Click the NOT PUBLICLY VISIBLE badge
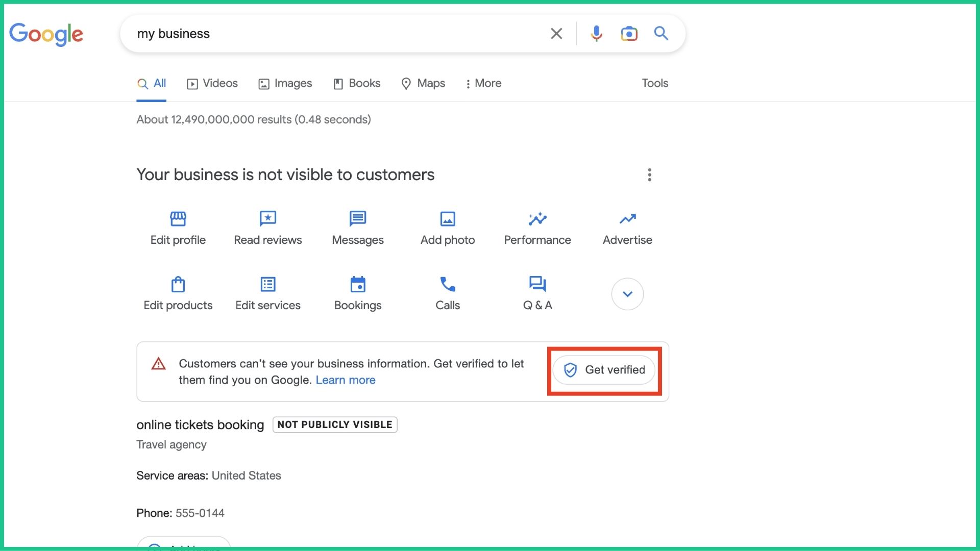Viewport: 980px width, 551px height. [335, 425]
